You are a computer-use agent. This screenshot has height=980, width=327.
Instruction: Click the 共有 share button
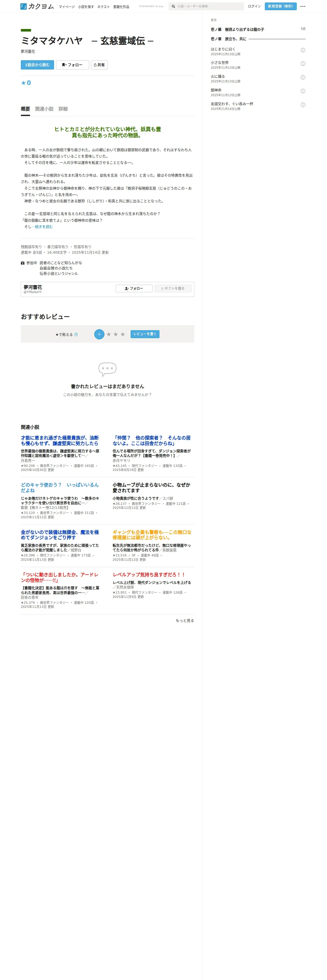click(99, 65)
